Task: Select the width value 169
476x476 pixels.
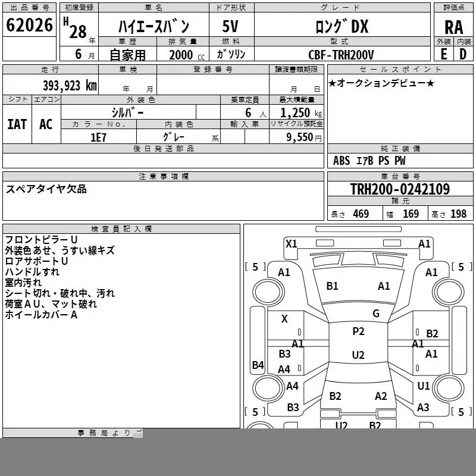Action: click(411, 214)
